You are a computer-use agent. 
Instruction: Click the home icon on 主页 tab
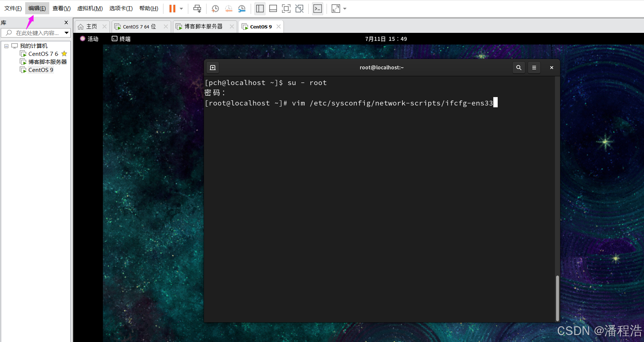[x=81, y=27]
